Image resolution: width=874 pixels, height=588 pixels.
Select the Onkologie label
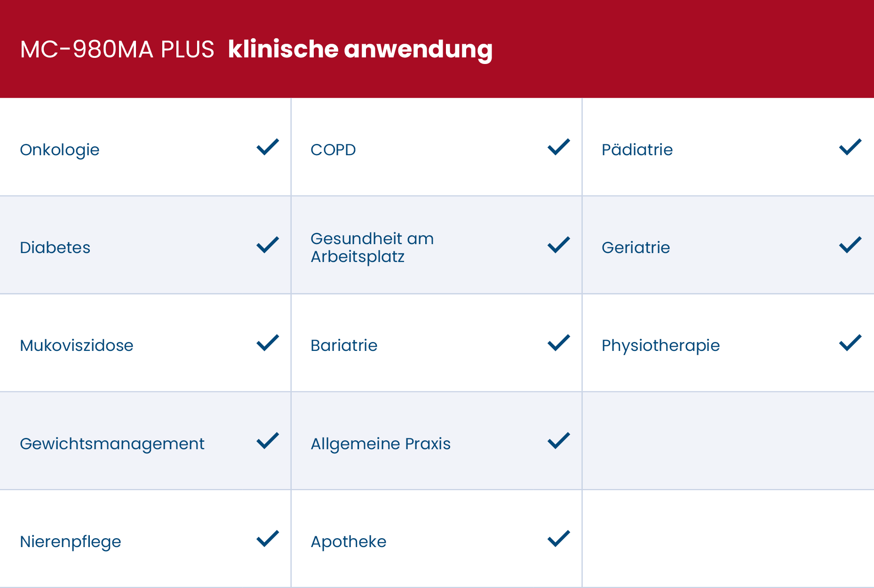click(60, 150)
